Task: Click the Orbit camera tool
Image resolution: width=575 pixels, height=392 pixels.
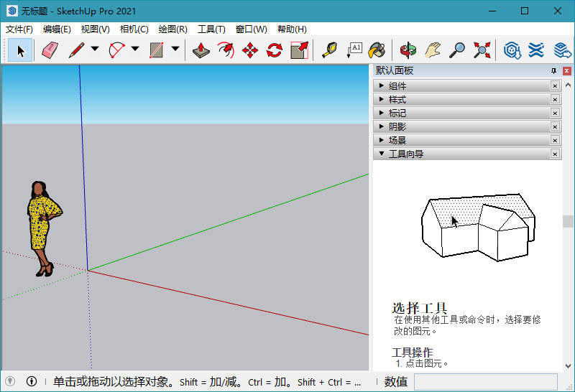Action: (408, 50)
